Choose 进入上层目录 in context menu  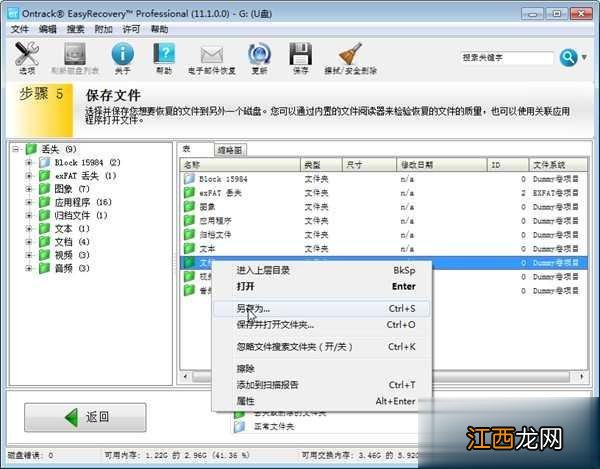pos(321,270)
